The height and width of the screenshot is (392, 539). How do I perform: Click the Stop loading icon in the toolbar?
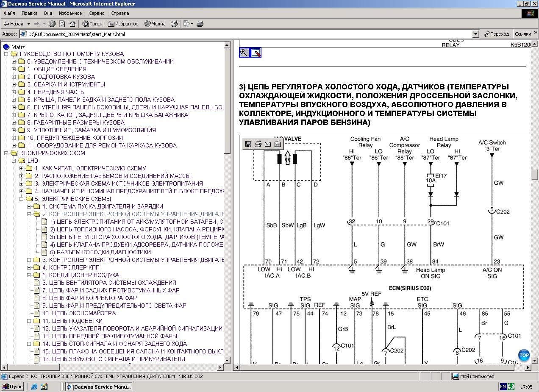point(52,24)
